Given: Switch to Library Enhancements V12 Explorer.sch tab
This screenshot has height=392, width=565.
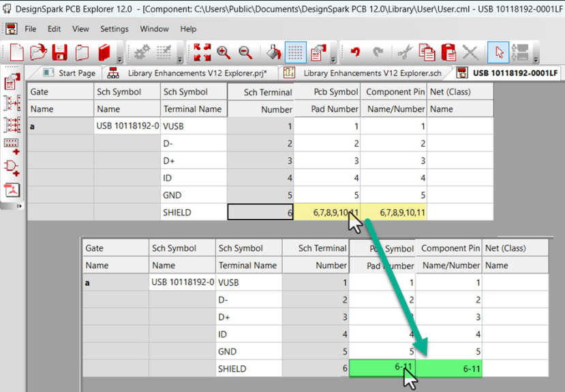Looking at the screenshot, I should tap(364, 73).
